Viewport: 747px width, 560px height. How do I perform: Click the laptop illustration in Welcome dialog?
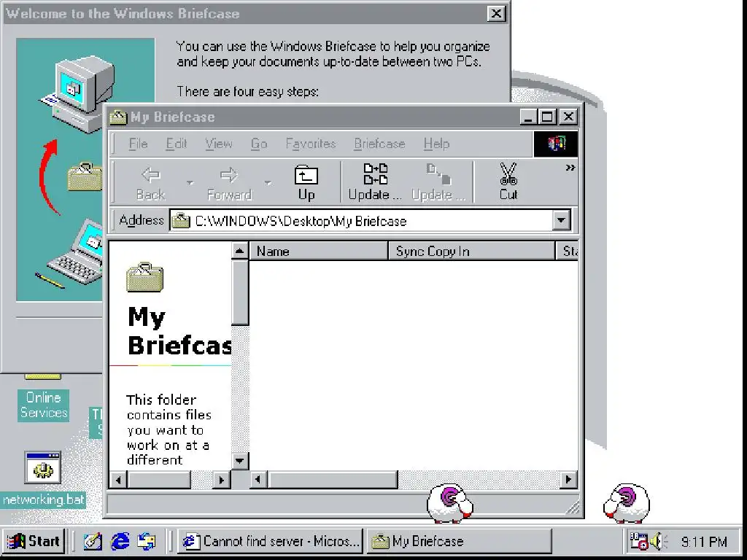[75, 253]
